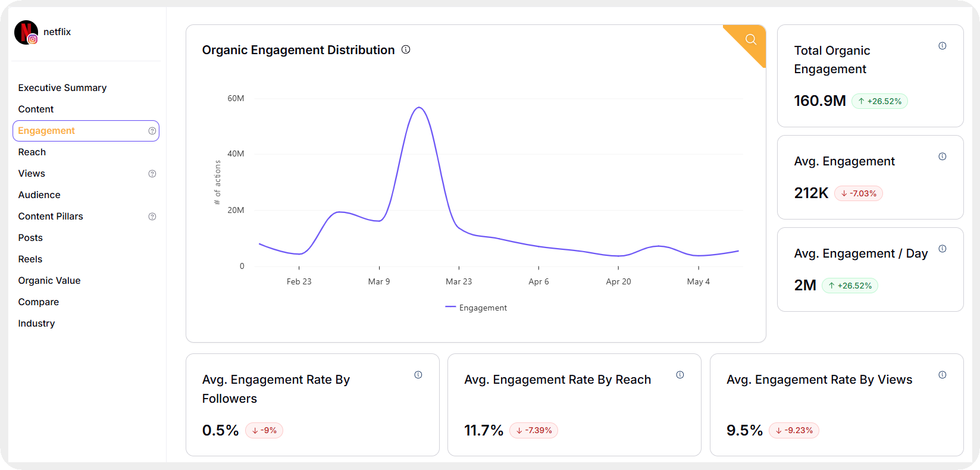Click the peak of the engagement line chart
This screenshot has width=980, height=470.
(x=419, y=108)
